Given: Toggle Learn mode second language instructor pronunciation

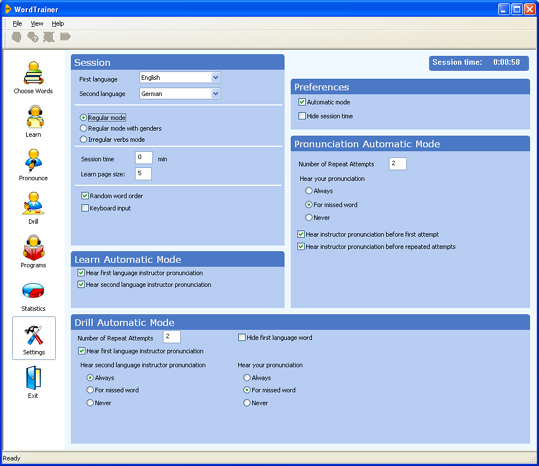Looking at the screenshot, I should [81, 284].
